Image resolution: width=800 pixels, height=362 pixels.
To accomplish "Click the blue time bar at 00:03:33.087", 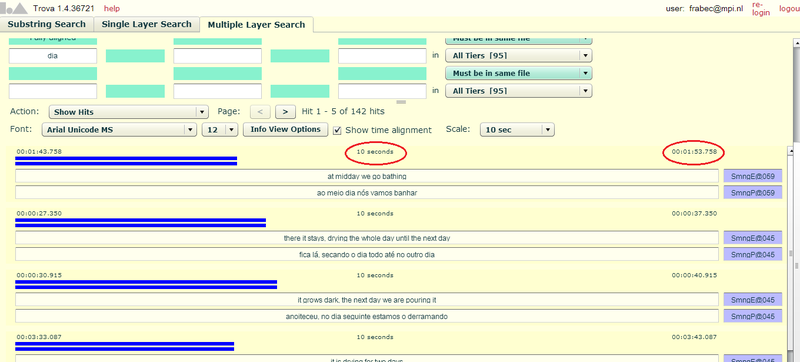I will pyautogui.click(x=124, y=346).
